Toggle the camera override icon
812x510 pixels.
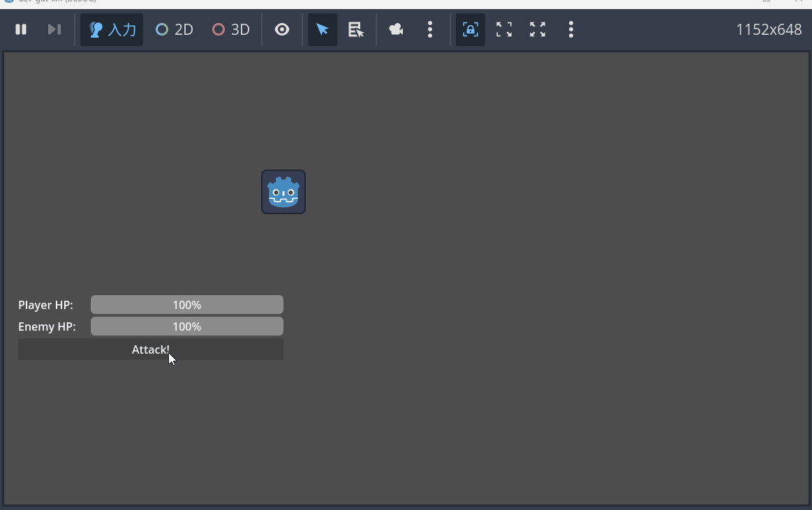(x=396, y=29)
